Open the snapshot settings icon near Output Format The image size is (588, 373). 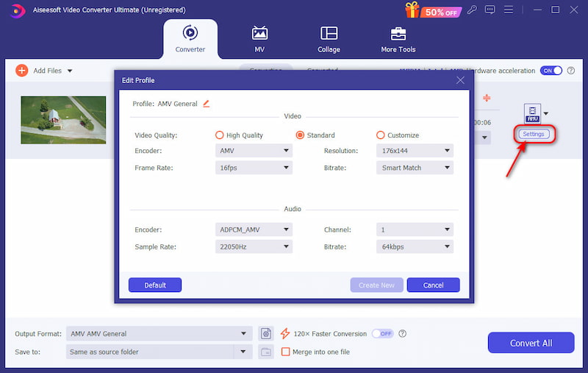266,333
